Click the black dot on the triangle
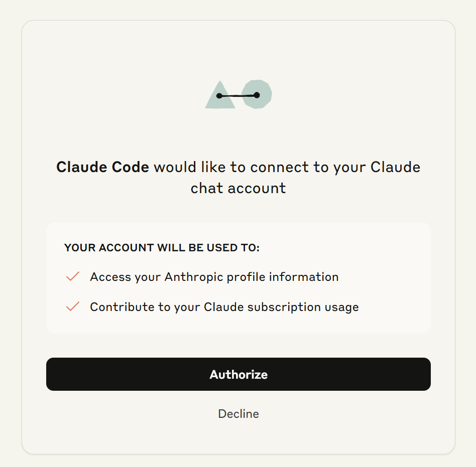Image resolution: width=476 pixels, height=467 pixels. 219,96
